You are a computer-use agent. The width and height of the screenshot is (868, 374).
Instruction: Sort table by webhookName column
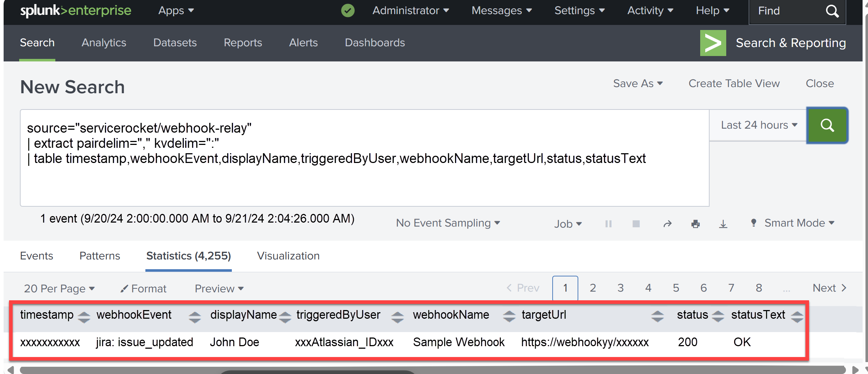[509, 317]
